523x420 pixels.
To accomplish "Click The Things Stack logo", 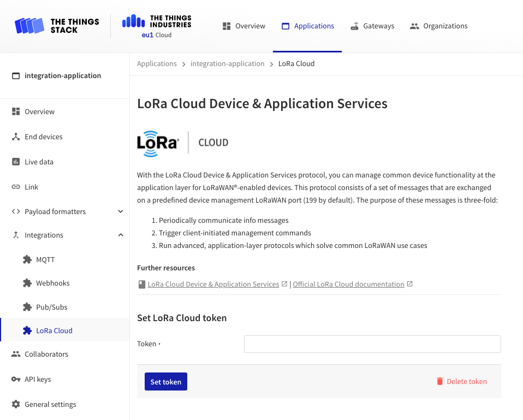I will point(57,26).
